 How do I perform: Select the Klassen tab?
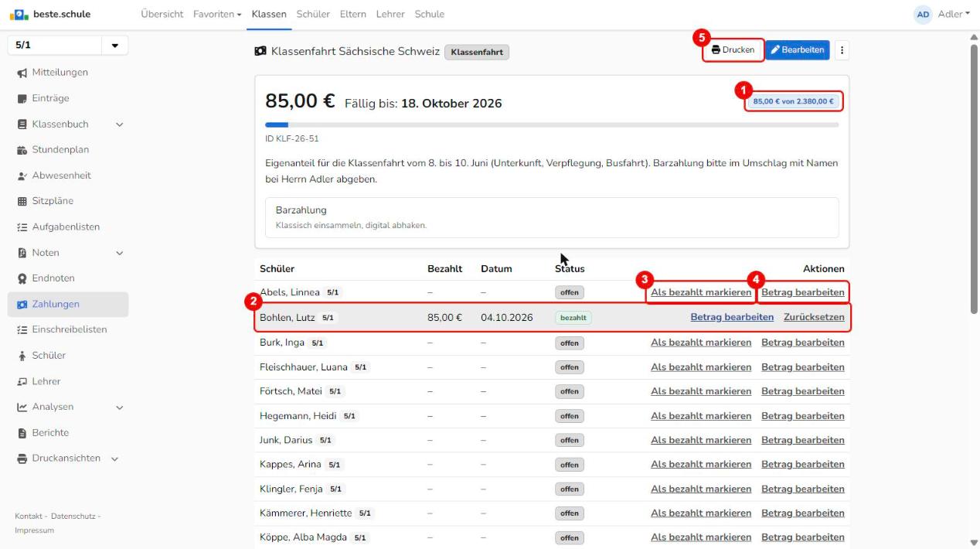[x=269, y=14]
